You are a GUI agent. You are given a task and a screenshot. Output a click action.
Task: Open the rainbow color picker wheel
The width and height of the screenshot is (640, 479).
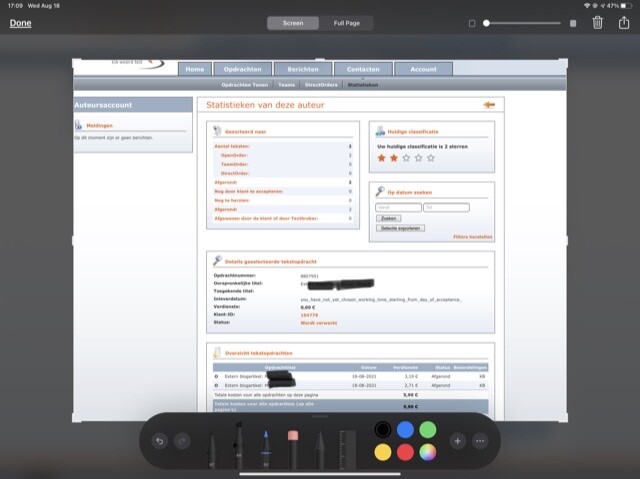(x=428, y=452)
